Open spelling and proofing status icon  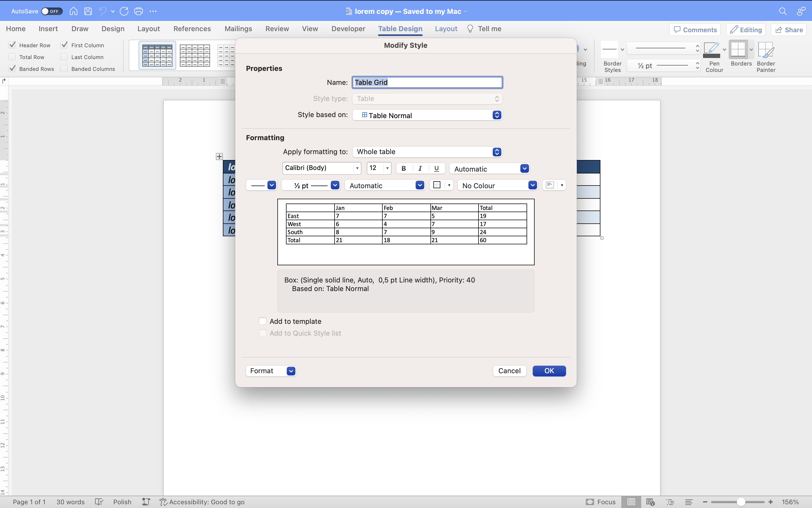point(99,502)
